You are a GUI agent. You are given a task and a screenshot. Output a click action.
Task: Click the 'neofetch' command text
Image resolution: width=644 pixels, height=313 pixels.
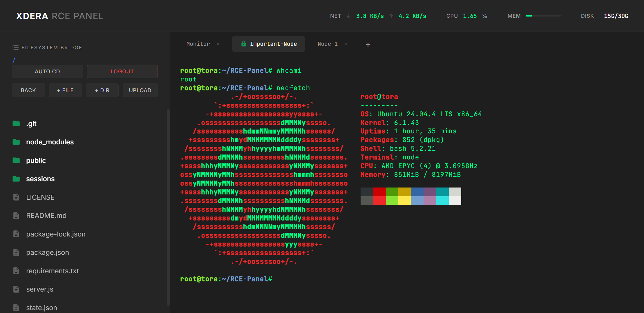click(293, 88)
